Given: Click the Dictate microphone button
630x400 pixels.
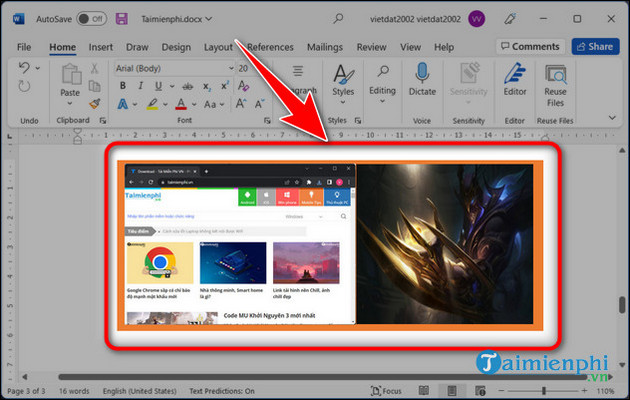Looking at the screenshot, I should (422, 80).
